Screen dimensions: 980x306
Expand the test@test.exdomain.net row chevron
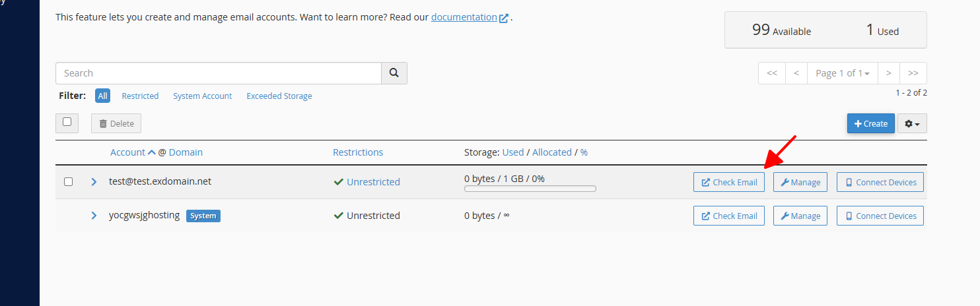tap(94, 181)
